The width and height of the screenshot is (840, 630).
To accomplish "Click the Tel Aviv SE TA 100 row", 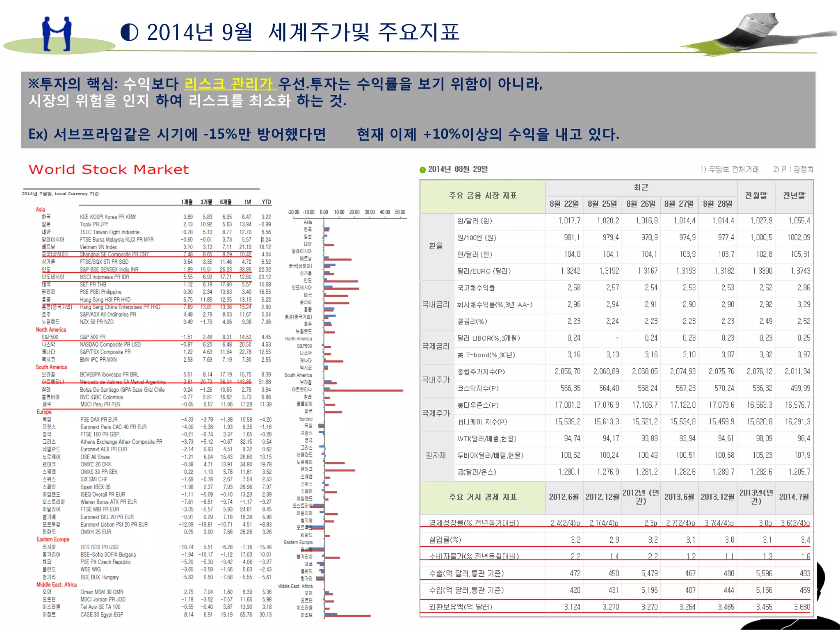I will 156,607.
